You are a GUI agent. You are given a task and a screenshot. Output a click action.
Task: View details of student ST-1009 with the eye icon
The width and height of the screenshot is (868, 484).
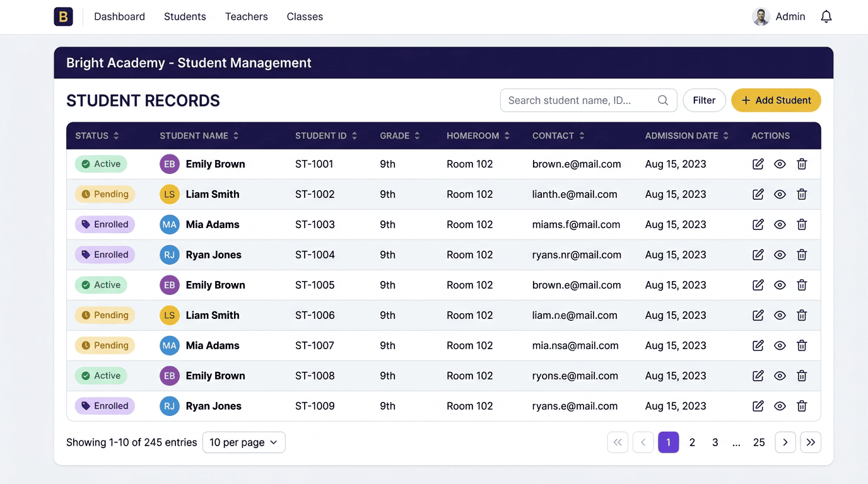click(780, 406)
